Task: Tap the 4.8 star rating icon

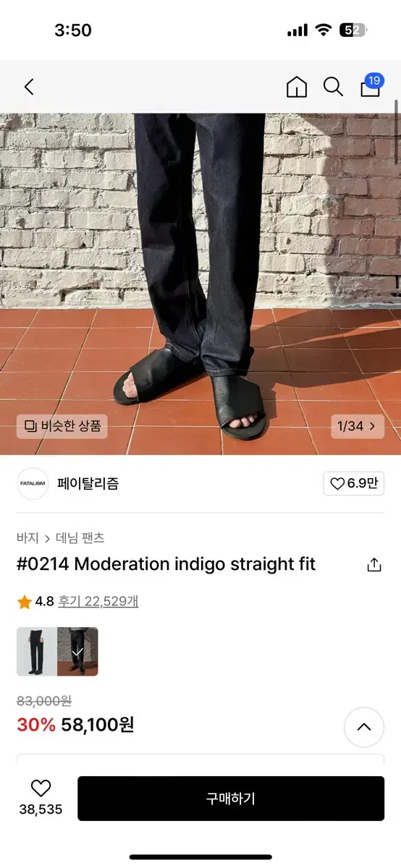Action: (x=25, y=602)
